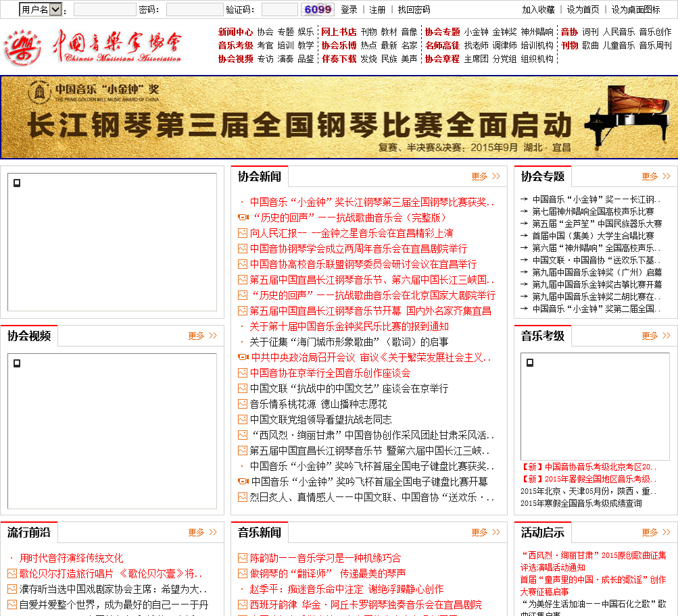Click 加入收藏 in top bar
Viewport: 678px width, 616px height.
[538, 9]
